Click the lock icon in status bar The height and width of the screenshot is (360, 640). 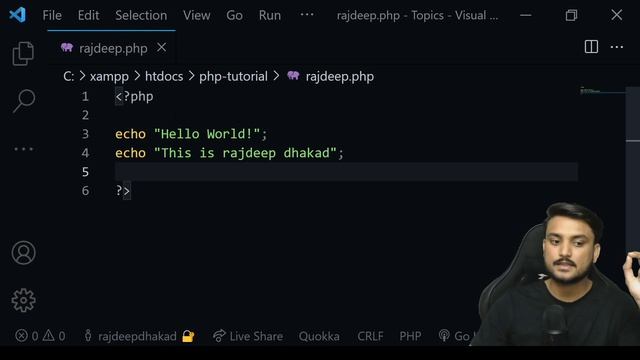188,336
